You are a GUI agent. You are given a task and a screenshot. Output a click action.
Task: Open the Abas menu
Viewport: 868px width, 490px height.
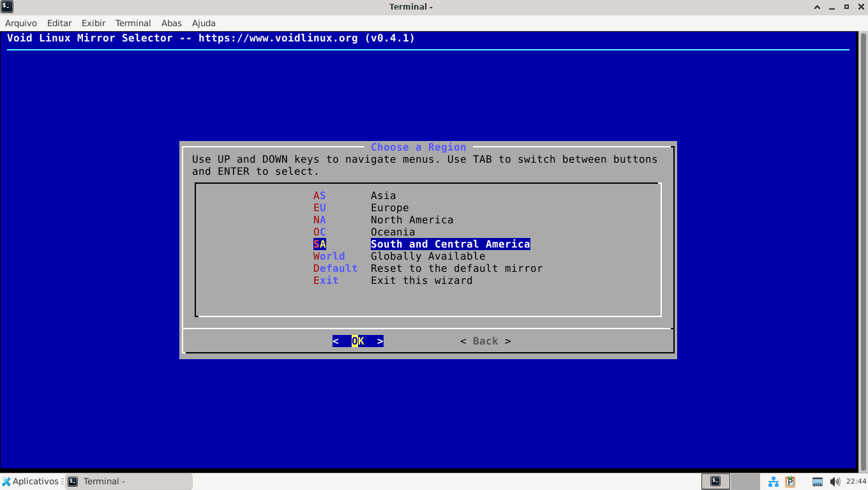171,23
